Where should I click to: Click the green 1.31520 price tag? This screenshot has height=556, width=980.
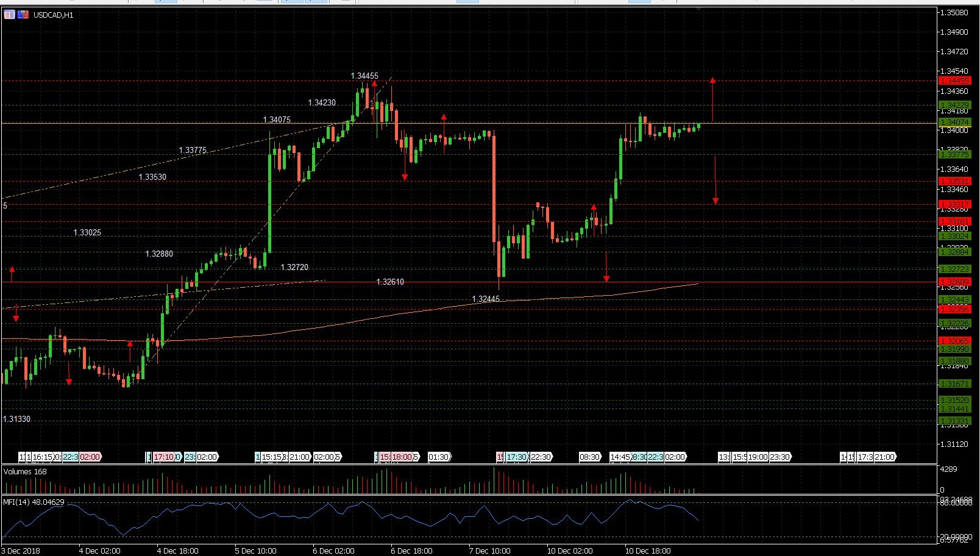[955, 400]
